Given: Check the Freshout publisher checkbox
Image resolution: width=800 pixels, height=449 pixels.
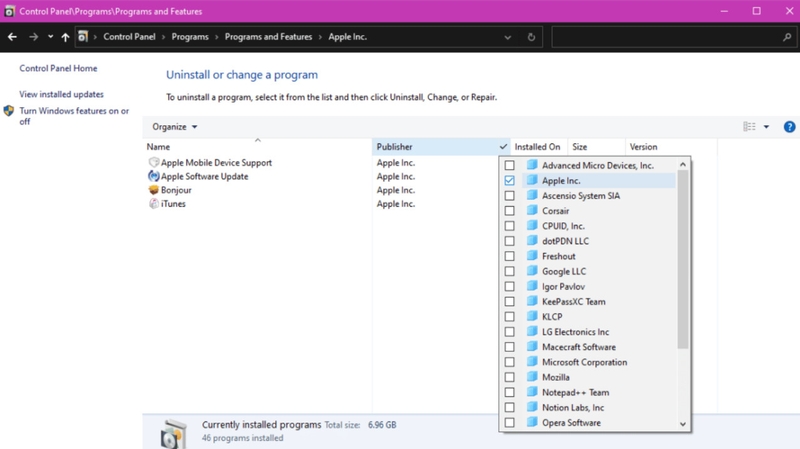Looking at the screenshot, I should (509, 256).
